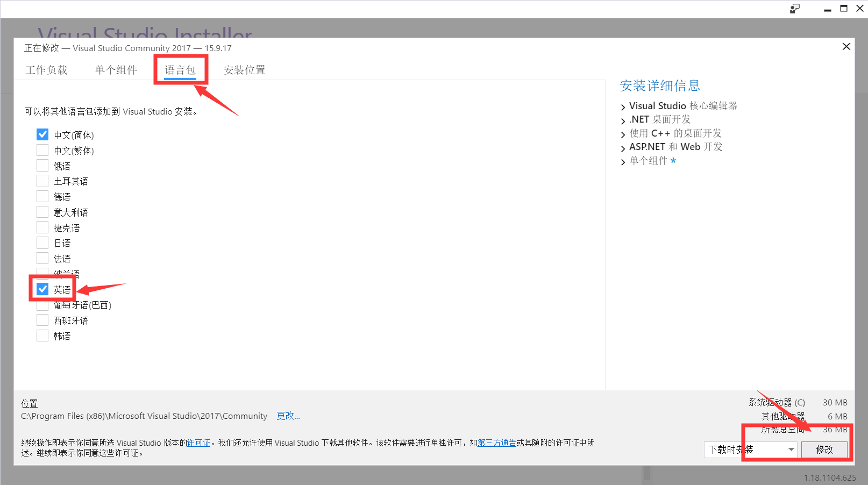Expand Visual Studio 核心编辑器 details

[623, 107]
